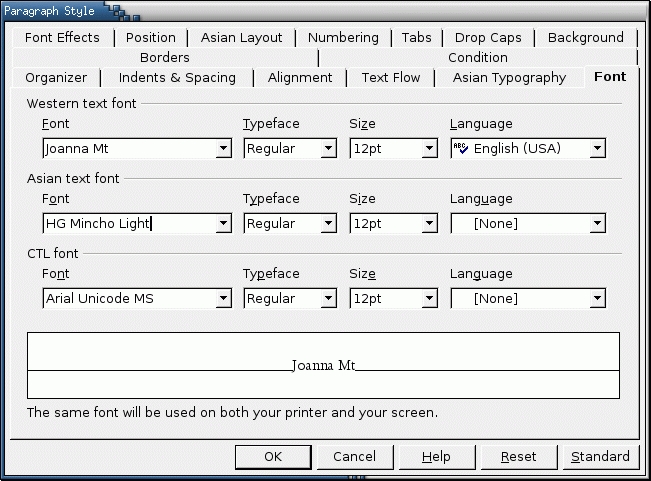Screen dimensions: 651x481
Task: Open the Borders tab
Action: point(164,57)
